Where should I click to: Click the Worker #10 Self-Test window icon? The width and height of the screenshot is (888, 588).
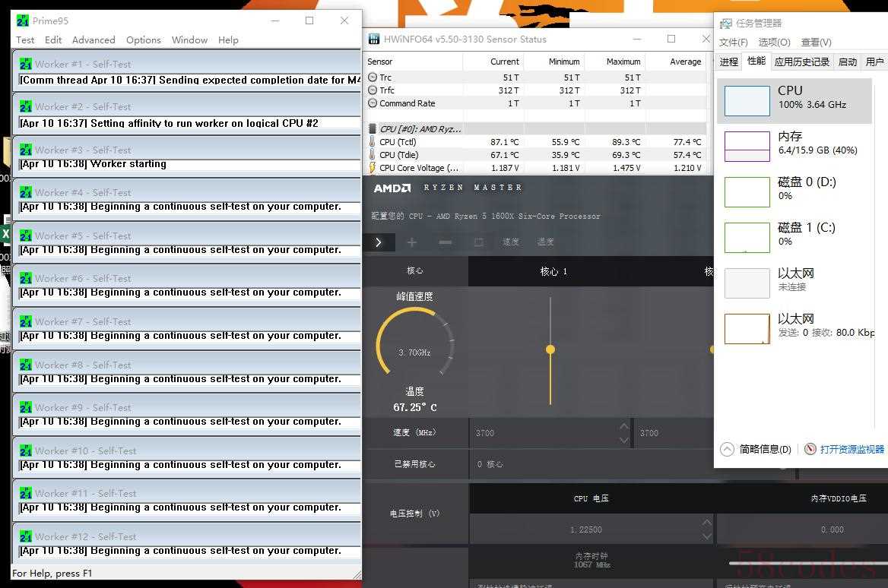26,450
